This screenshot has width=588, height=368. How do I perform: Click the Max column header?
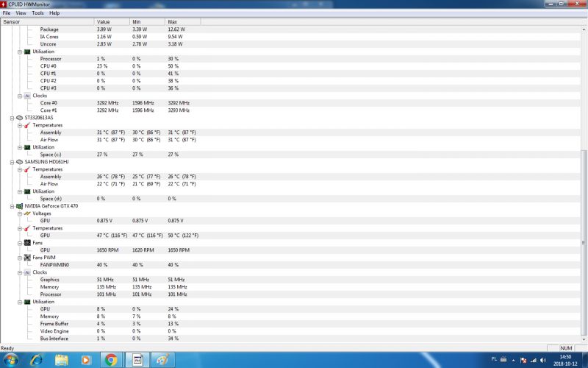[183, 22]
